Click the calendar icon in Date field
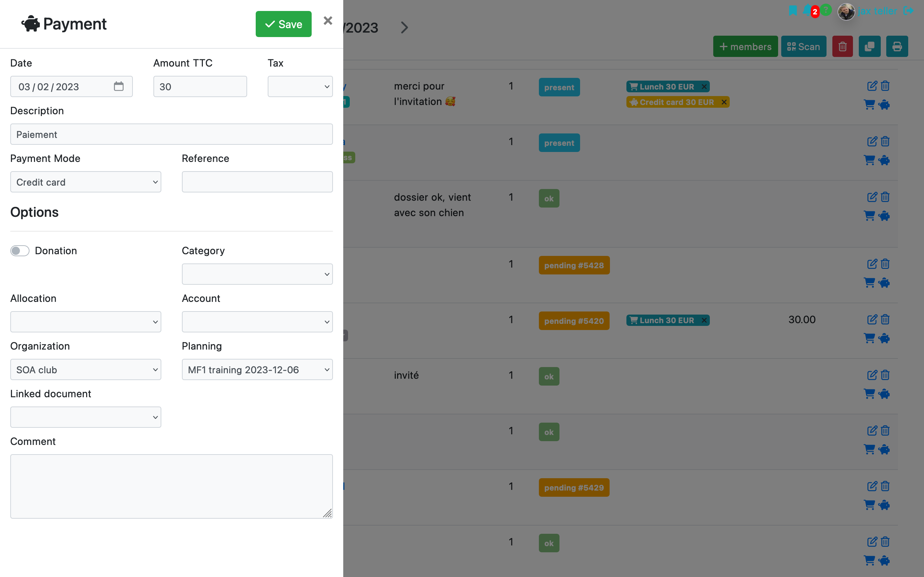The height and width of the screenshot is (577, 924). tap(118, 86)
